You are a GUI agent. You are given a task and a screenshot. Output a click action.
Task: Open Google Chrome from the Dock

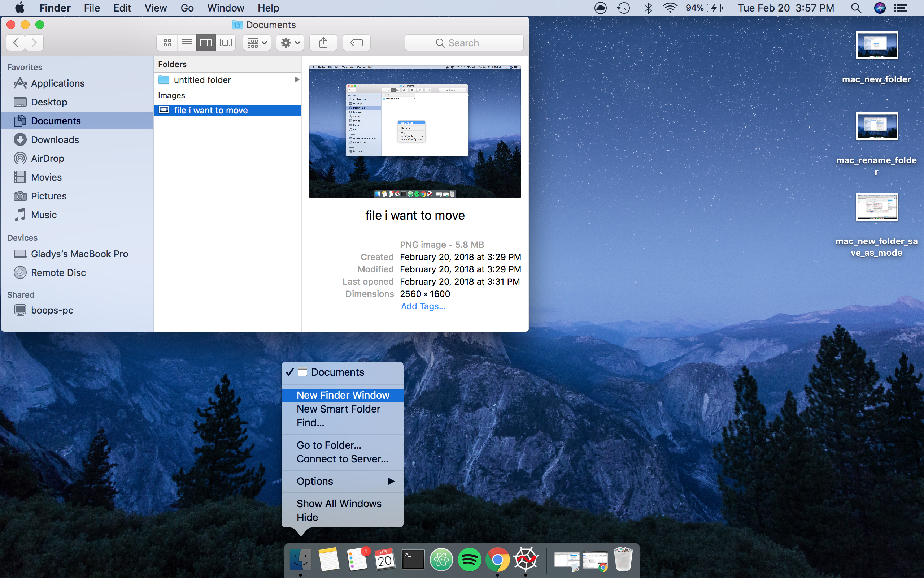497,560
